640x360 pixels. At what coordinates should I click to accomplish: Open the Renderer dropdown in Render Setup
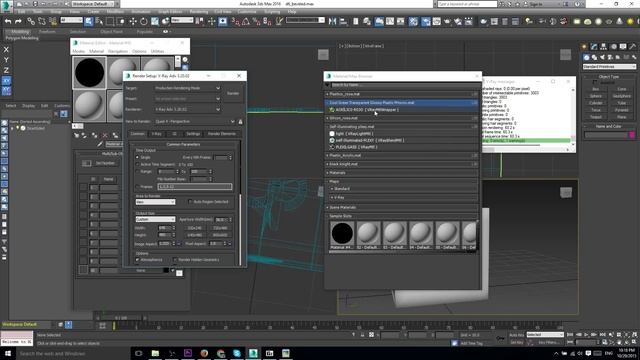tap(187, 109)
